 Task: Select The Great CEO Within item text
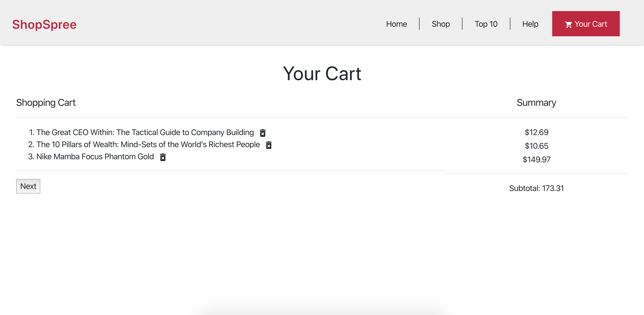[x=145, y=132]
